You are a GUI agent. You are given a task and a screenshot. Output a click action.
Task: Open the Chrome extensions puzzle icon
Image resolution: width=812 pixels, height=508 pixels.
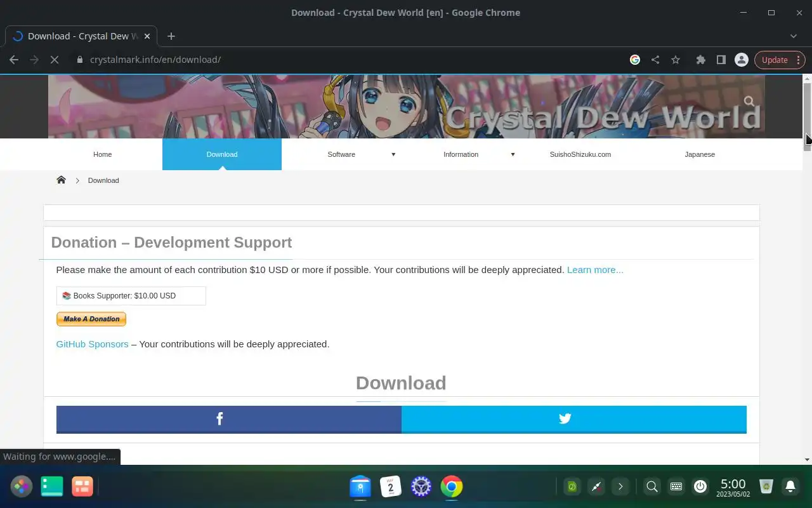pos(700,60)
